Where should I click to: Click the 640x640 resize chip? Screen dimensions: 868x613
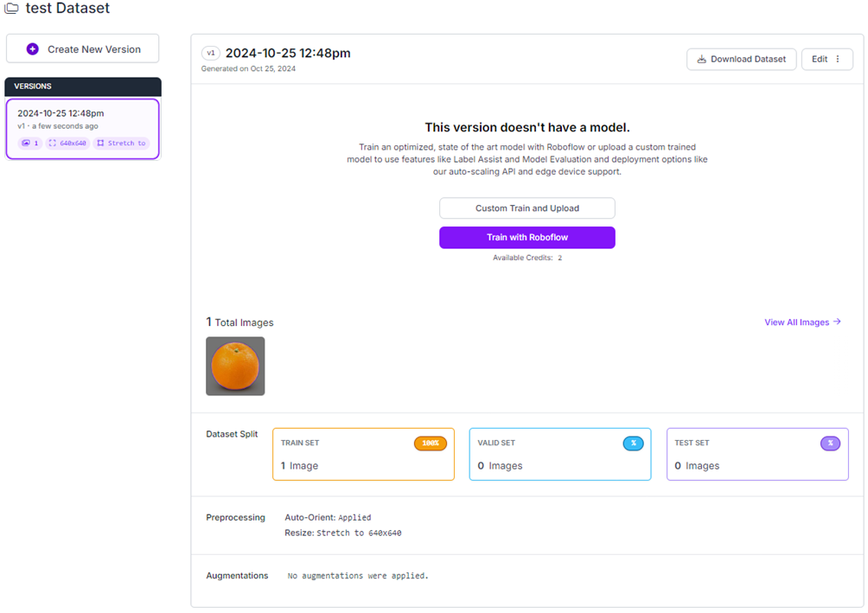(x=67, y=143)
